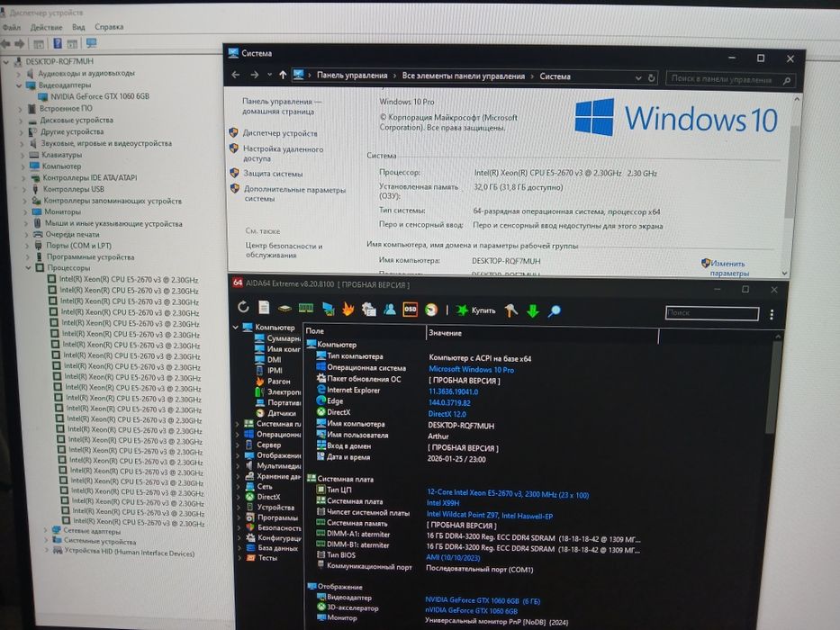Click Панель управления breadcrumb in address bar
The image size is (840, 630).
point(352,75)
